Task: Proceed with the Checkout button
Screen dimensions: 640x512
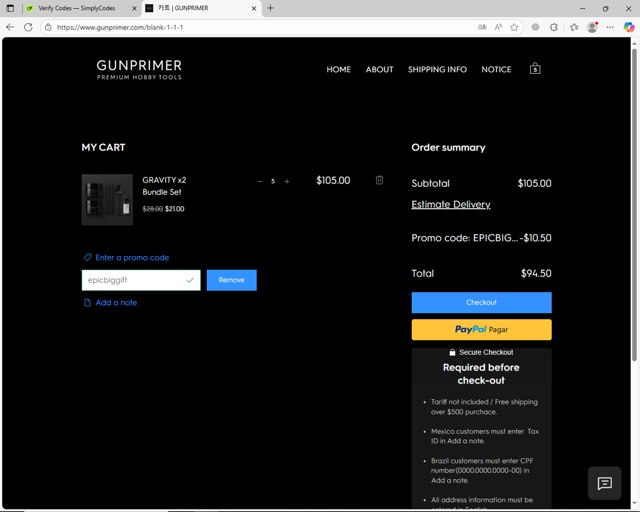Action: [481, 303]
